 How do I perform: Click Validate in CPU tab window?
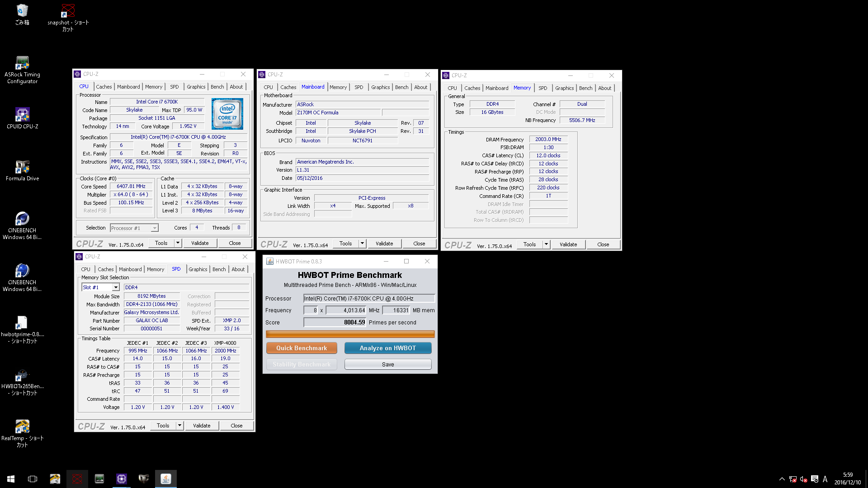(x=200, y=243)
